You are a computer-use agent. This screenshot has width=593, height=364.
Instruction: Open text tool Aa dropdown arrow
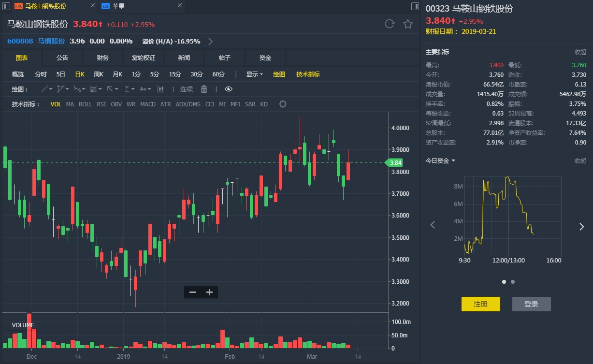coord(149,89)
